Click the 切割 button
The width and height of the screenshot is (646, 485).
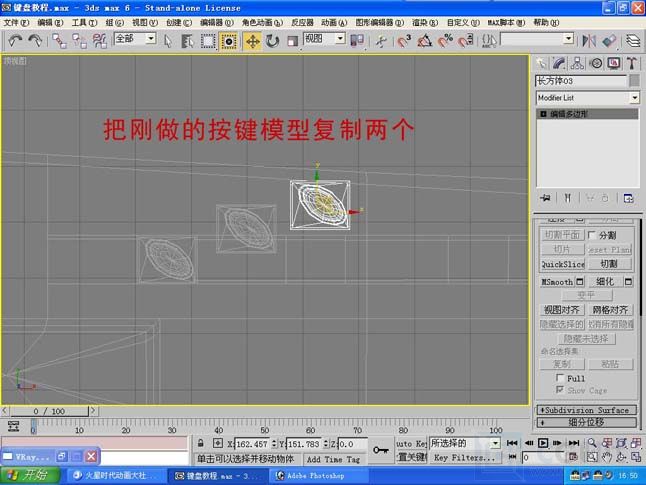point(609,264)
